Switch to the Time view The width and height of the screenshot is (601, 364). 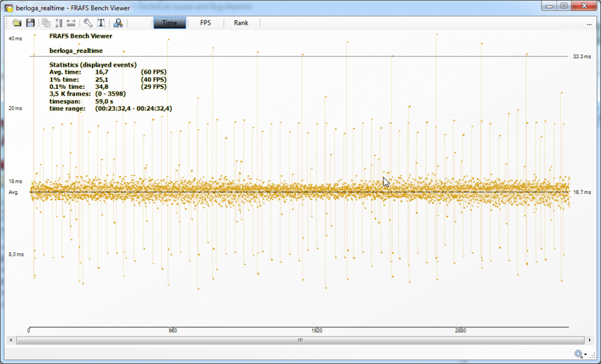tap(169, 23)
